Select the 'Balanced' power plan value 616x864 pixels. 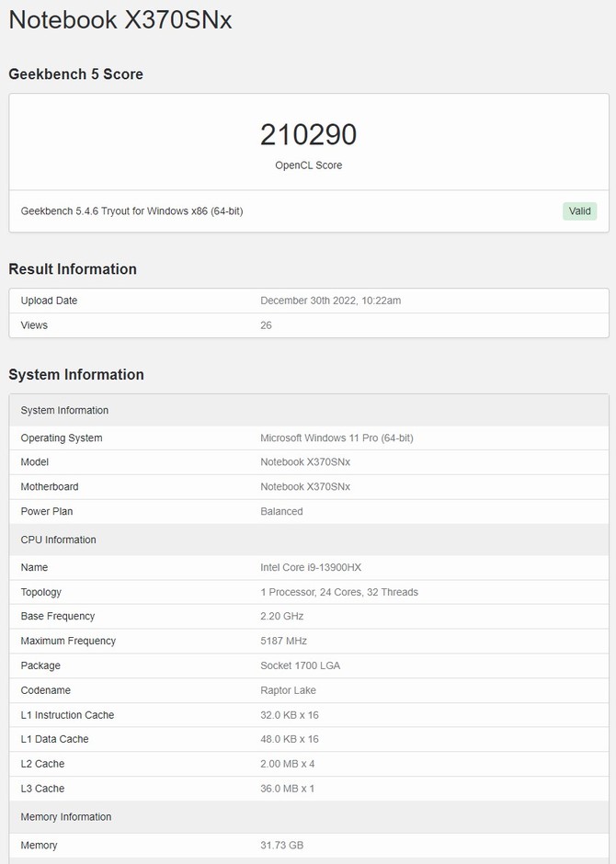pos(281,511)
